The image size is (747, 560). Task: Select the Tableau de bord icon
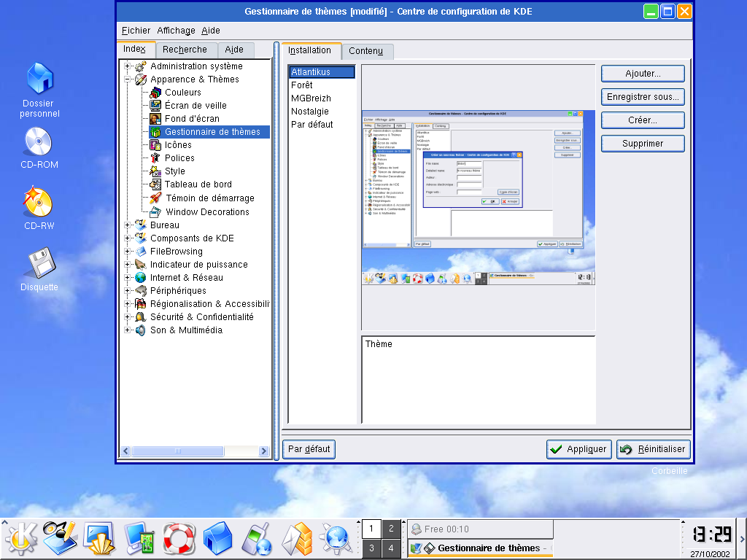155,184
